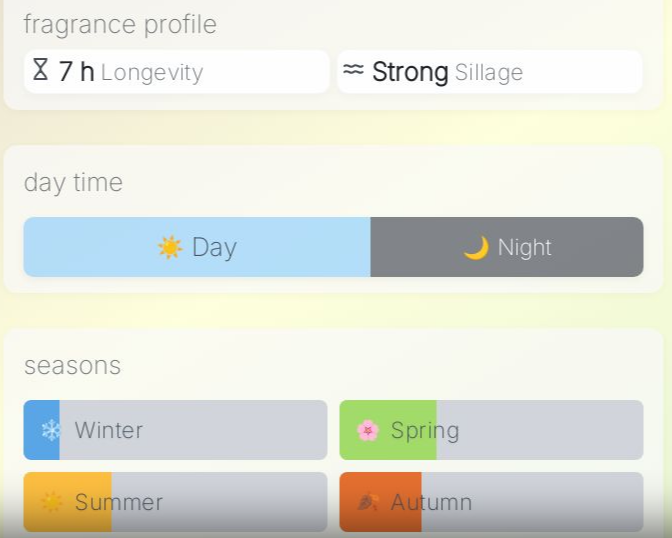Click the Strong sillage value text
The image size is (672, 538).
coord(410,72)
